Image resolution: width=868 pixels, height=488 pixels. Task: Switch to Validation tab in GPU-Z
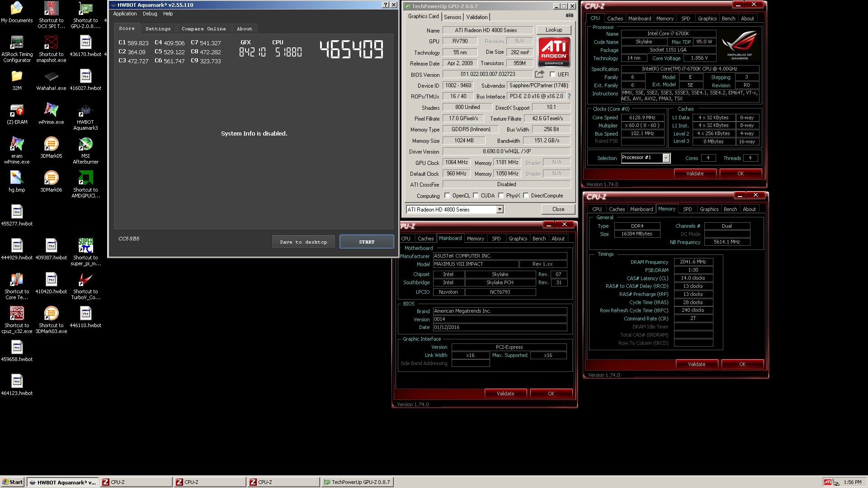tap(477, 17)
